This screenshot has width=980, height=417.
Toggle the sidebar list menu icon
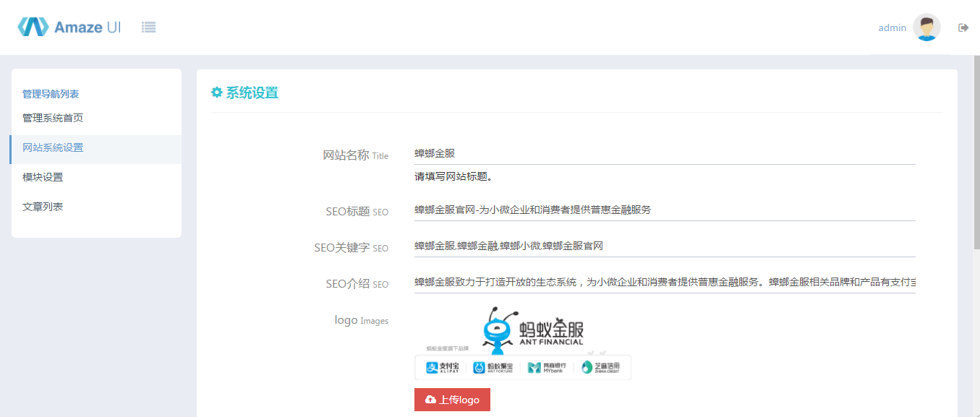(149, 27)
